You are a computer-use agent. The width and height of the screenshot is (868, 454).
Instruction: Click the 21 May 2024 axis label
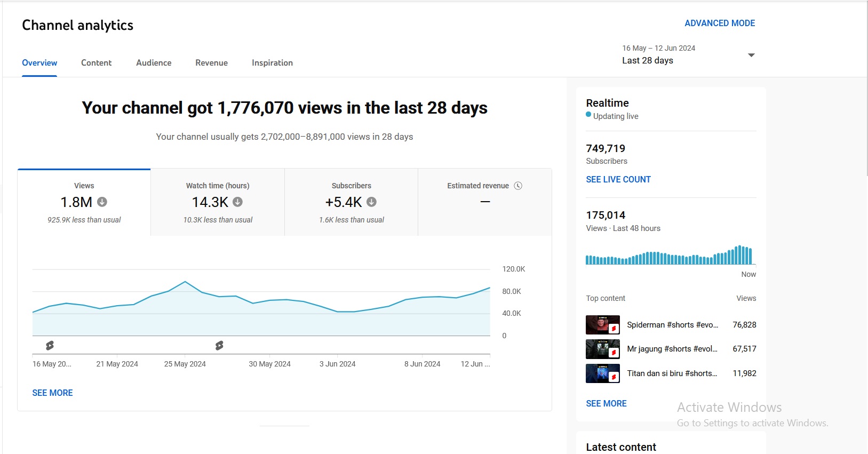117,364
